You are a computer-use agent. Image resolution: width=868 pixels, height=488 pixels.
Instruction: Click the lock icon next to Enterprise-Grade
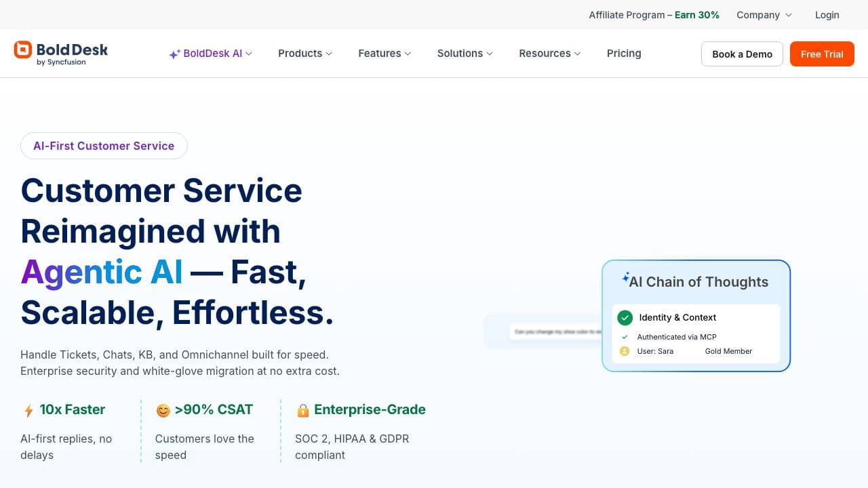point(303,409)
